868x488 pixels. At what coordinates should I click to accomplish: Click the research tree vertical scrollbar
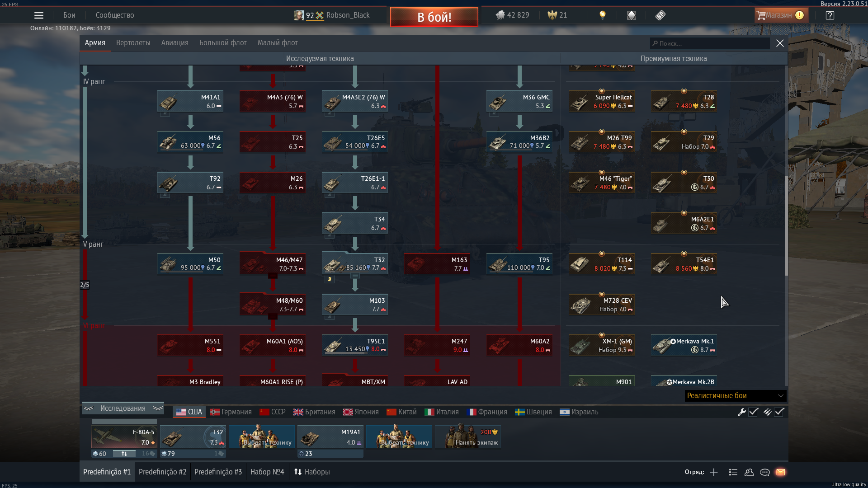click(786, 226)
